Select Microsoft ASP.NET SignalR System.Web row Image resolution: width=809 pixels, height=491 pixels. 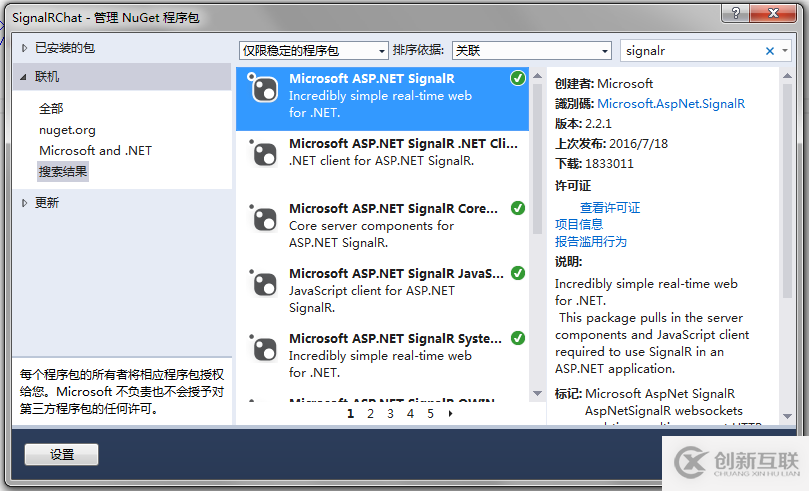[382, 358]
